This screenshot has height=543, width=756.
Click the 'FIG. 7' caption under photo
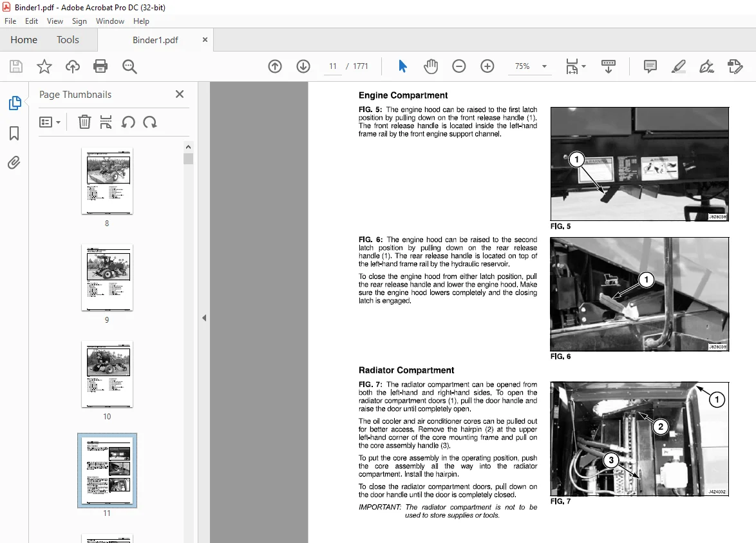[x=560, y=501]
